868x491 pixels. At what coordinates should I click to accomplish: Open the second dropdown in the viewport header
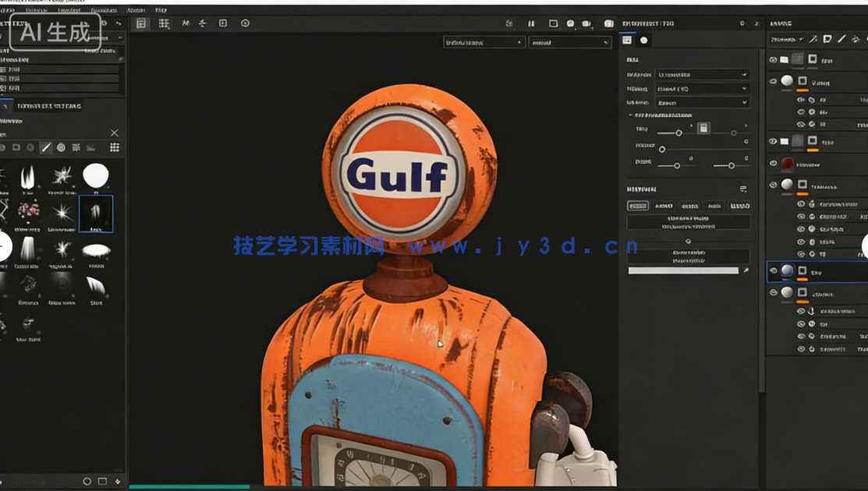point(570,41)
